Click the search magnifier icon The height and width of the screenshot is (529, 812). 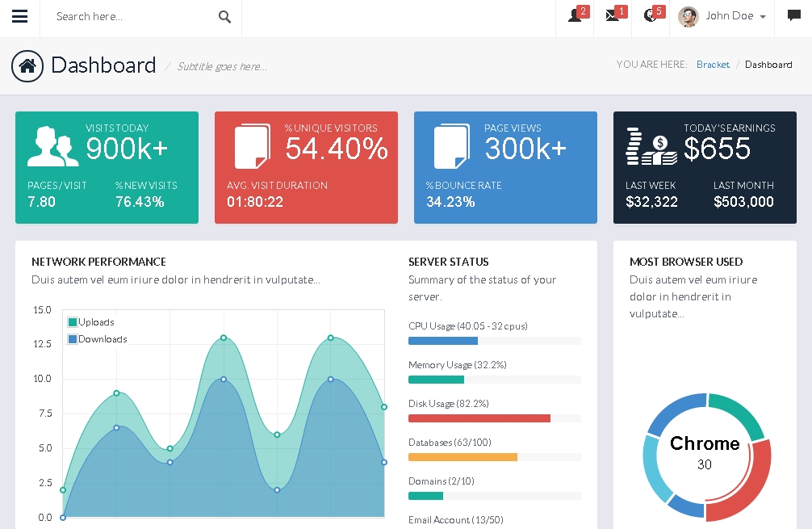(224, 17)
